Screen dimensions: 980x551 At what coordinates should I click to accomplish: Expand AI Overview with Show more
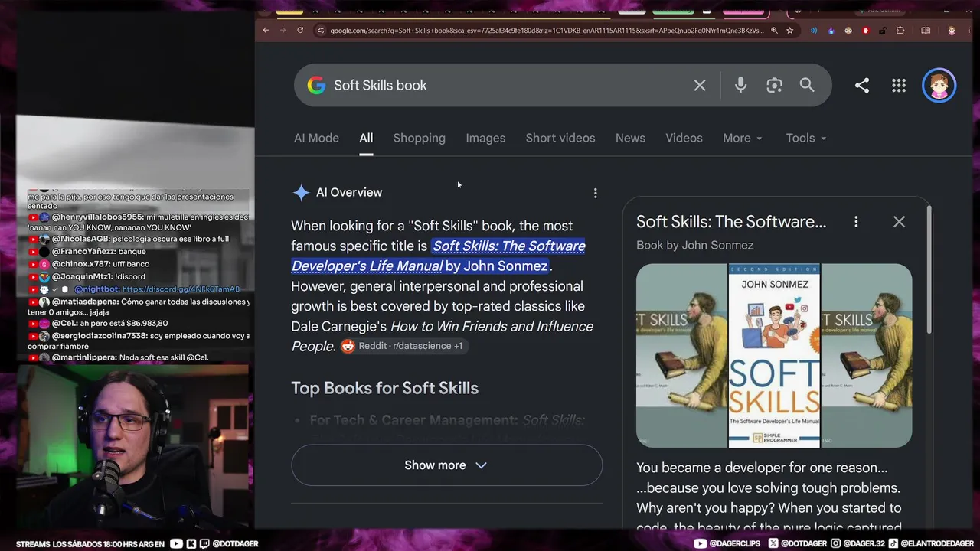coord(446,465)
